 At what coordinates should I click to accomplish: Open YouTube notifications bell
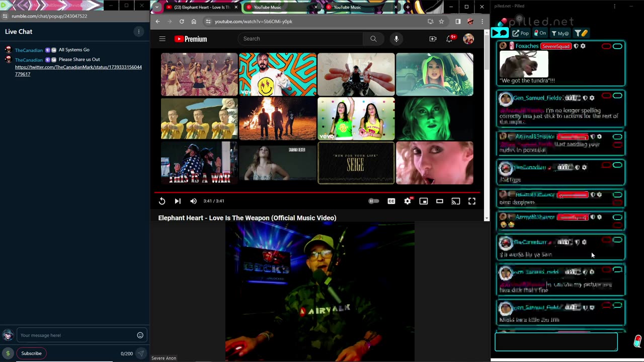coord(449,39)
